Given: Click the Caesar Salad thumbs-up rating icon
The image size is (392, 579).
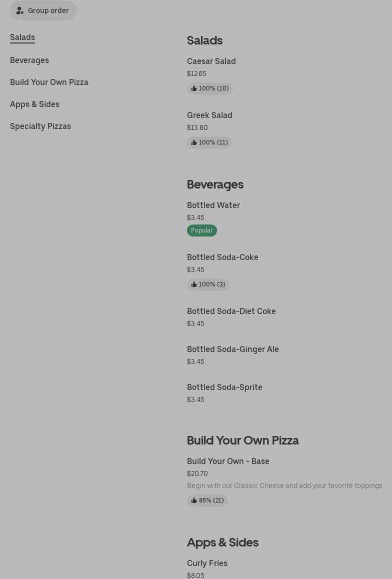Looking at the screenshot, I should coord(194,88).
